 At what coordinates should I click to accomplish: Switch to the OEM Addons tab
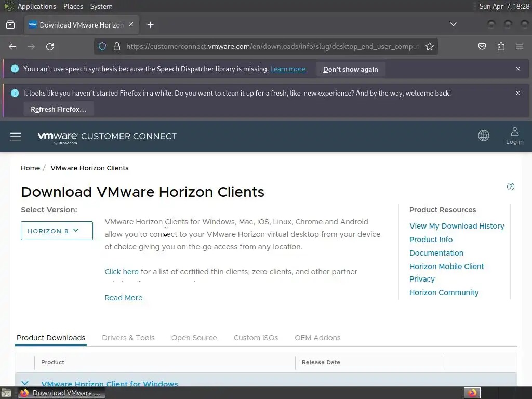[x=317, y=338]
